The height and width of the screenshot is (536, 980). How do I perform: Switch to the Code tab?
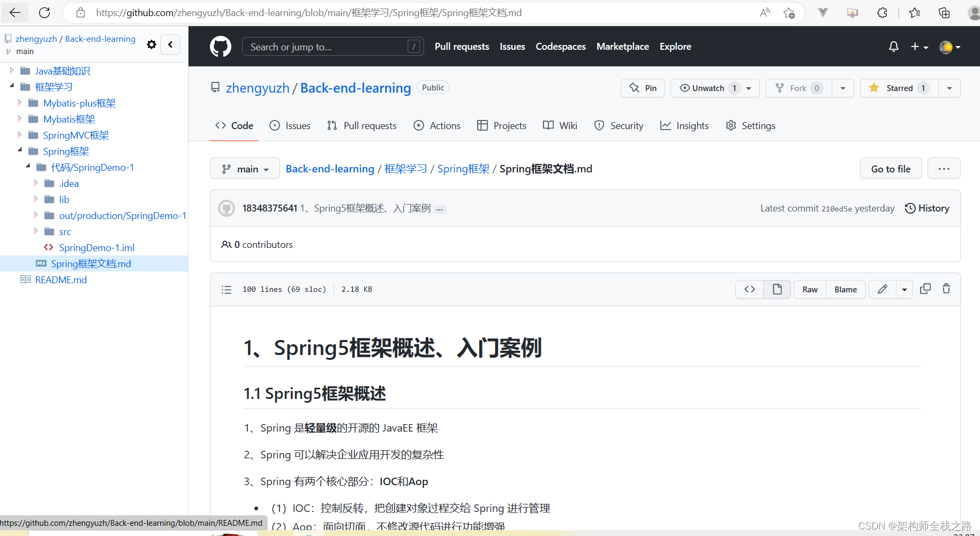coord(234,126)
